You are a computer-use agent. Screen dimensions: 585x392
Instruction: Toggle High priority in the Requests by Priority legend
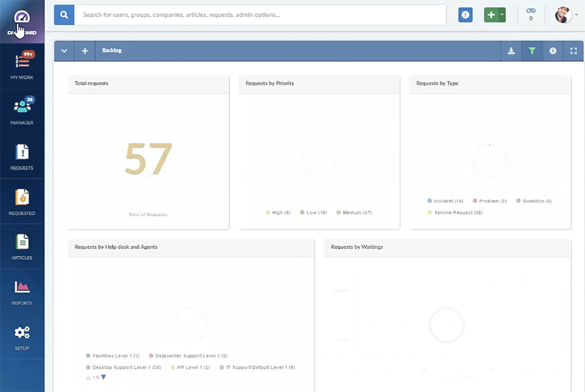coord(278,212)
